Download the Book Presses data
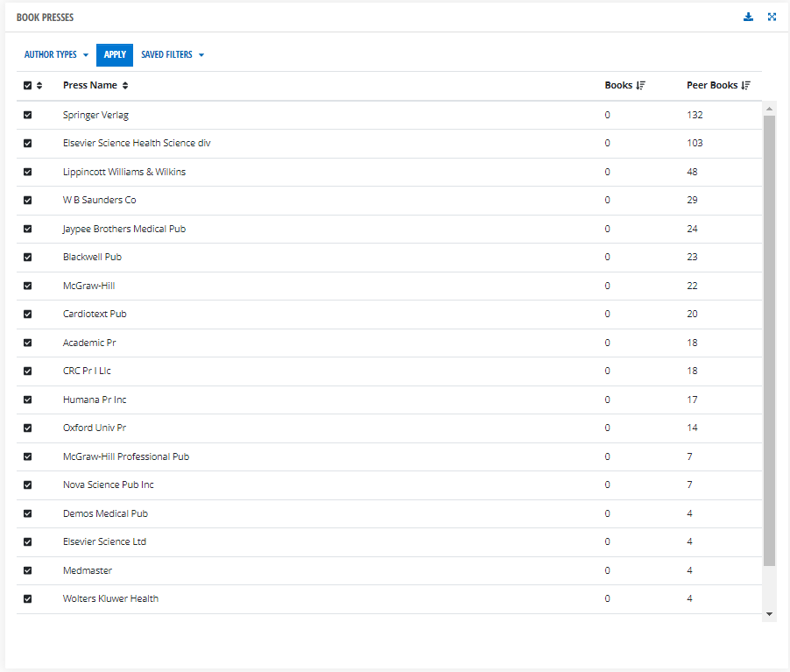Screen dimensions: 790x672 pos(748,18)
